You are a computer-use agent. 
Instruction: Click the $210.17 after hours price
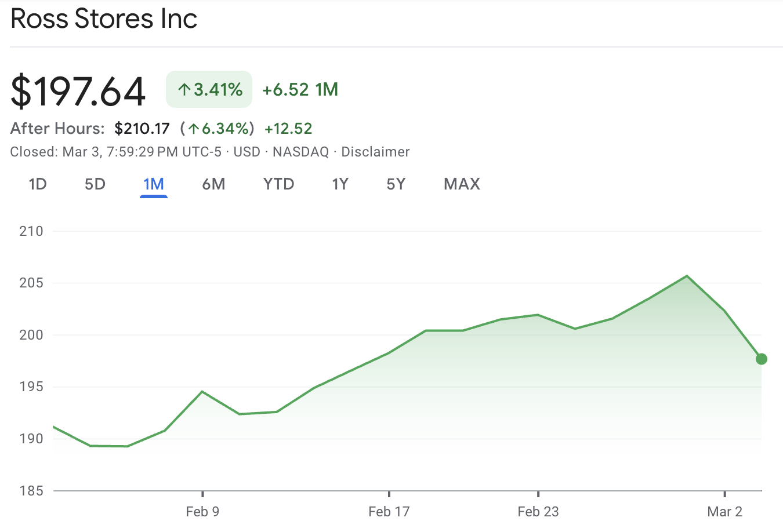coord(142,129)
